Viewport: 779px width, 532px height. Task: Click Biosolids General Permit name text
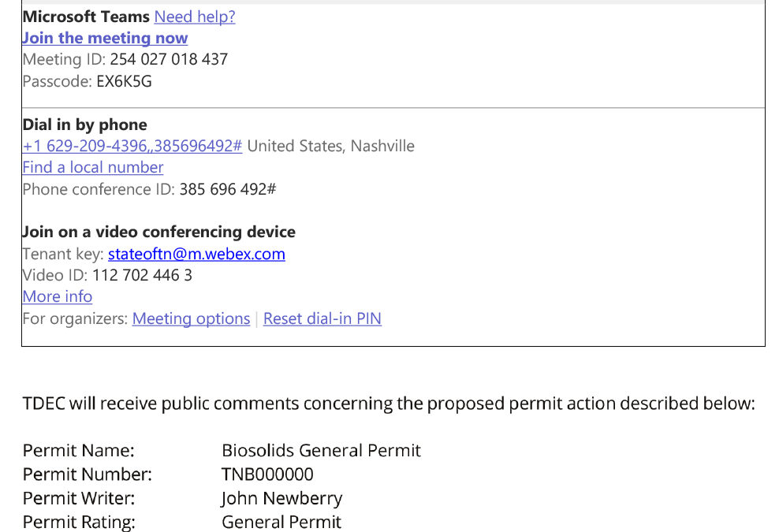[321, 451]
